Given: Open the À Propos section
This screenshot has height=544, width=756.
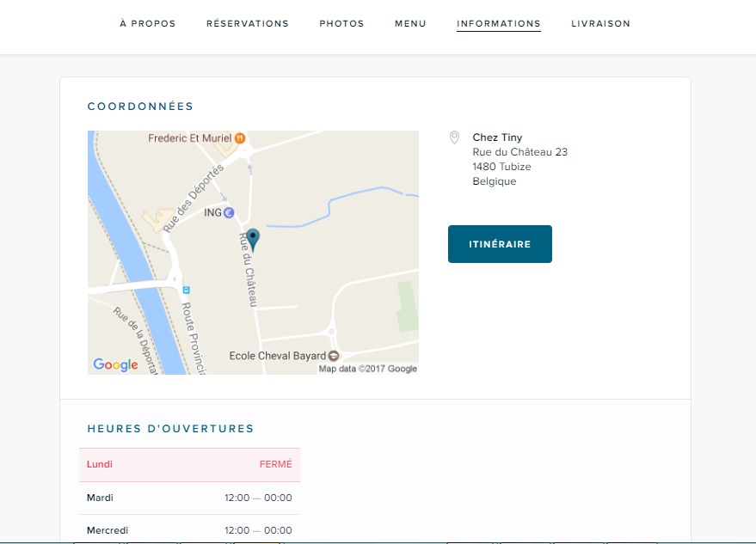Looking at the screenshot, I should click(x=148, y=23).
